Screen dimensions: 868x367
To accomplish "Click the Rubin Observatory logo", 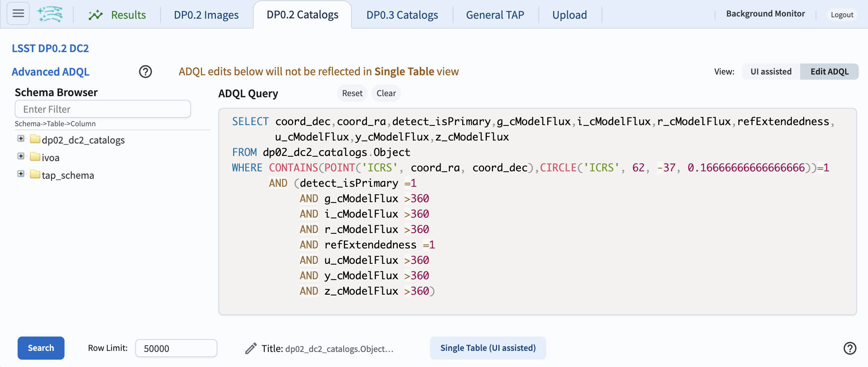I will [51, 14].
